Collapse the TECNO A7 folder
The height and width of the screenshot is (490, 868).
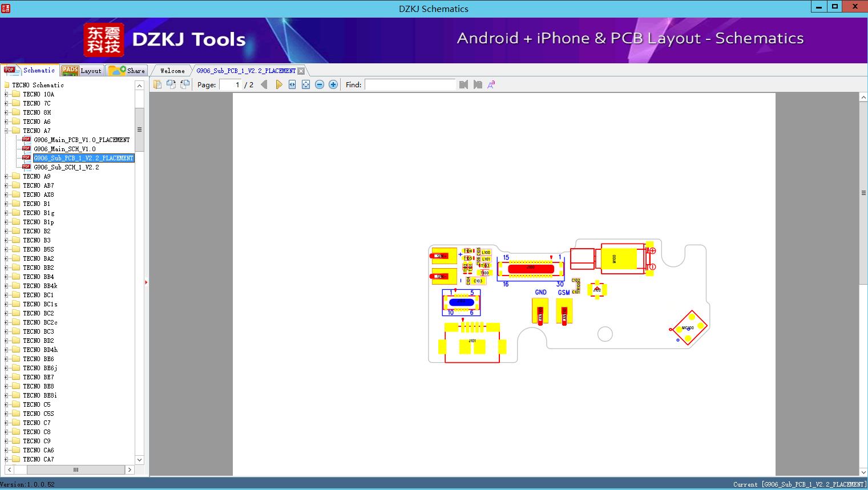tap(6, 131)
